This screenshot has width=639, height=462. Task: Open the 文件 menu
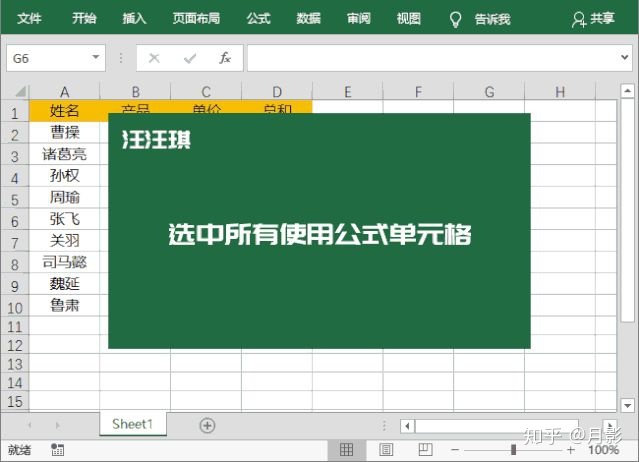click(29, 18)
